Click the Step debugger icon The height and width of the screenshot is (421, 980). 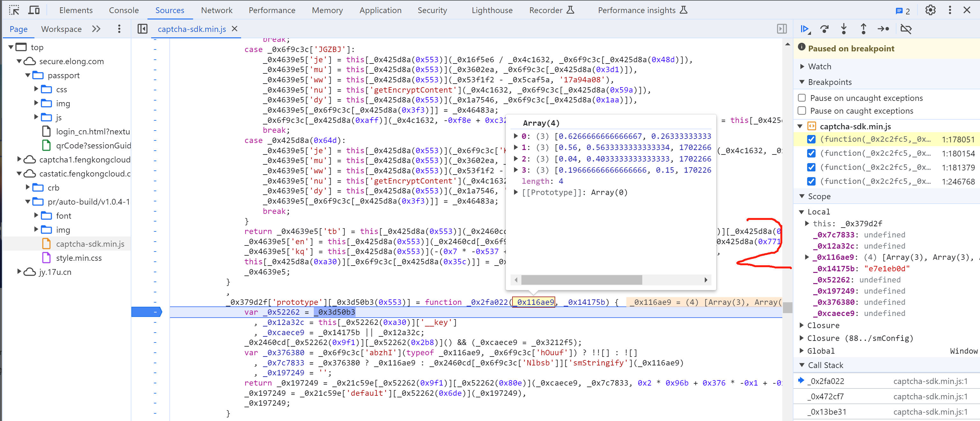(x=883, y=29)
